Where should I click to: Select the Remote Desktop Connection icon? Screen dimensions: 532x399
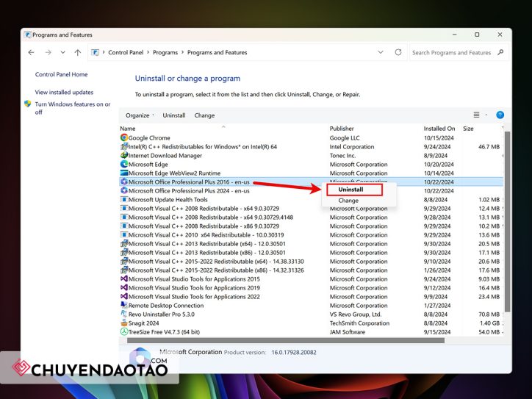[124, 305]
